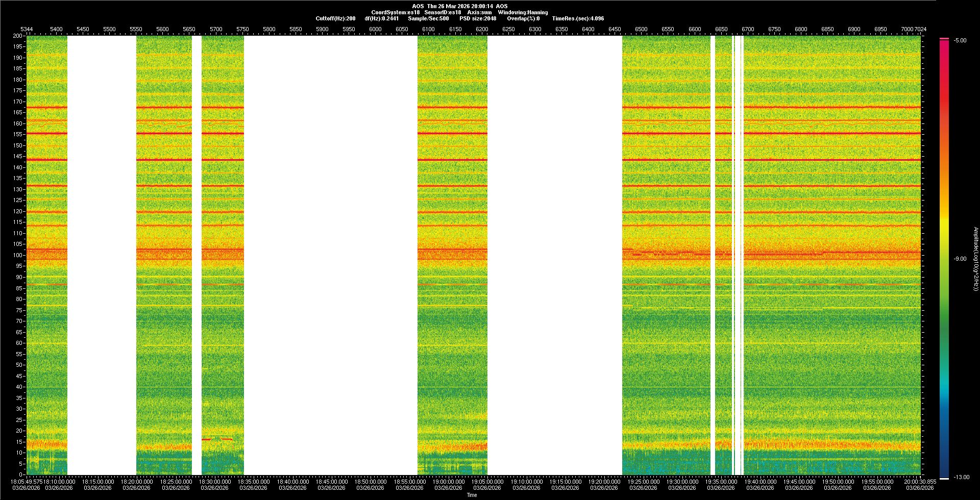The height and width of the screenshot is (500, 980).
Task: Click the Time axis title at the bottom
Action: point(472,495)
